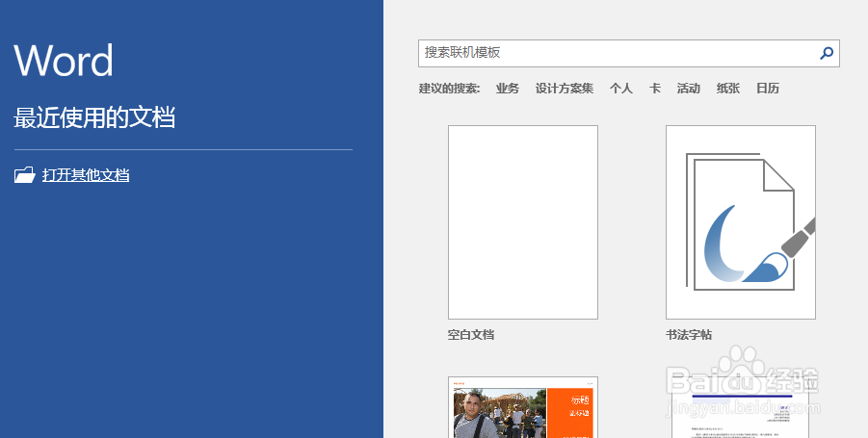The image size is (868, 438).
Task: Open the letter template with blue header line
Action: click(741, 407)
